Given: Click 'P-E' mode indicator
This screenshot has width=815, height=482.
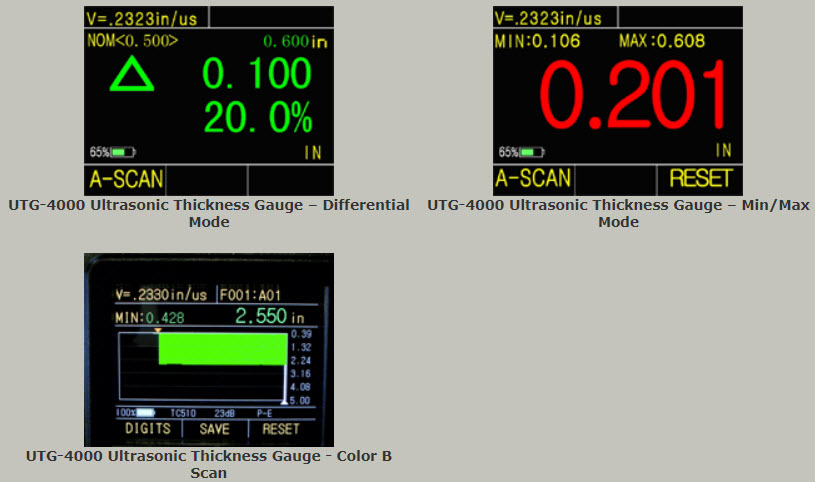Looking at the screenshot, I should coord(265,413).
